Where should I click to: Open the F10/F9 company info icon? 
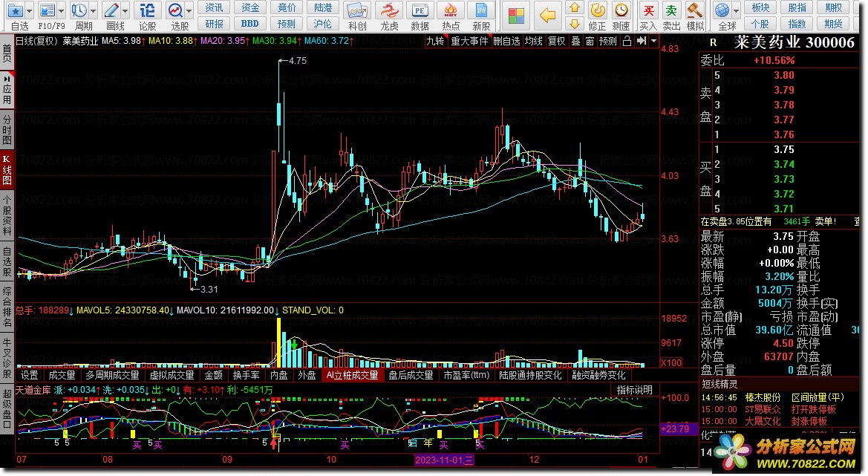pos(48,10)
